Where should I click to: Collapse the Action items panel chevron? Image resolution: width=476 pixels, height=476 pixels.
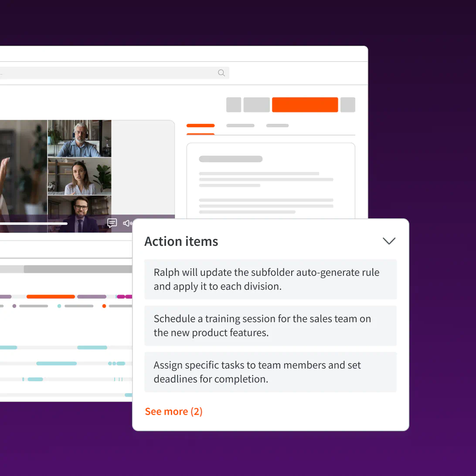tap(389, 241)
